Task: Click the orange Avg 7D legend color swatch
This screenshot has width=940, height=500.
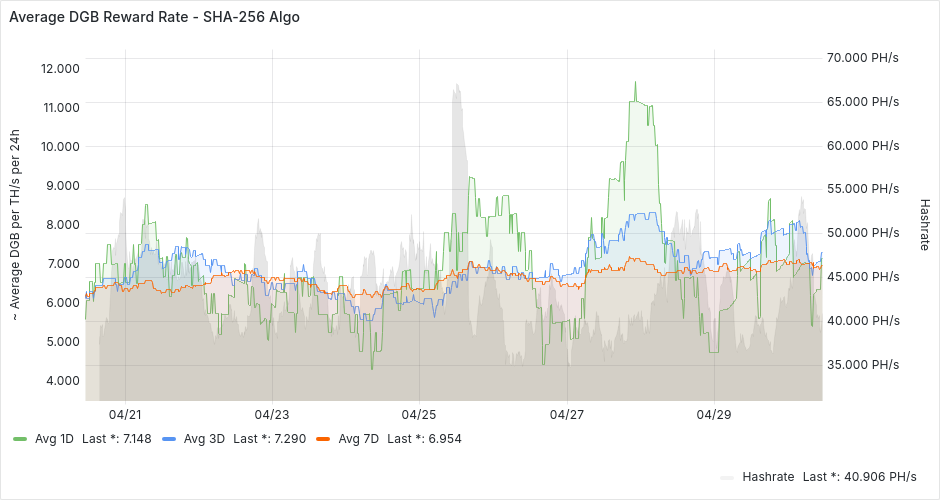Action: coord(322,439)
